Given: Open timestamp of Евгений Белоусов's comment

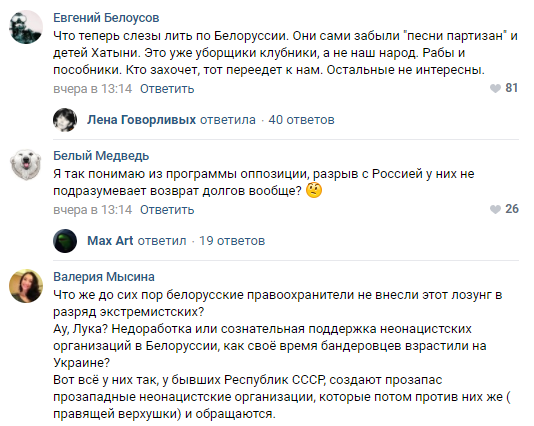Looking at the screenshot, I should [93, 89].
